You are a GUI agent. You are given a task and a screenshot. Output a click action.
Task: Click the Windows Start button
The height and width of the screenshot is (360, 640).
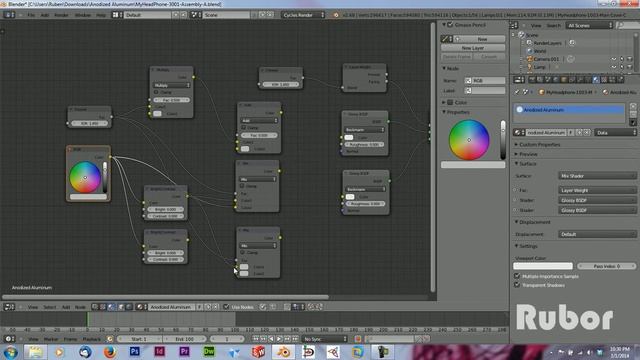pos(11,352)
